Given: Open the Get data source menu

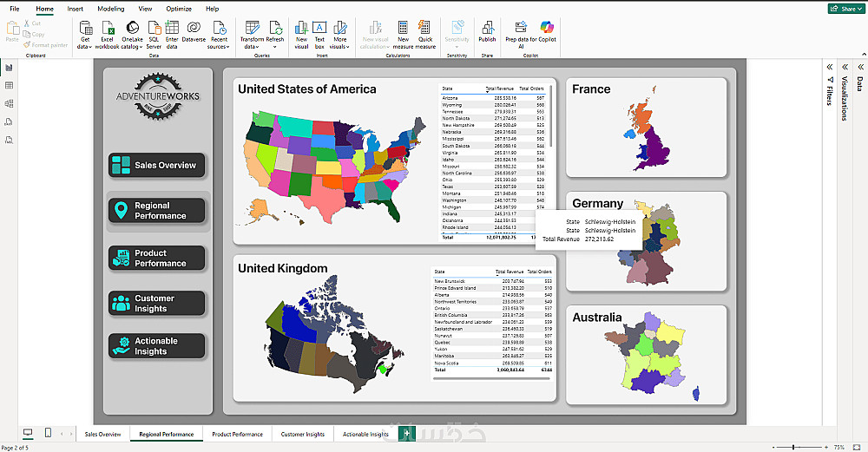Looking at the screenshot, I should (85, 35).
